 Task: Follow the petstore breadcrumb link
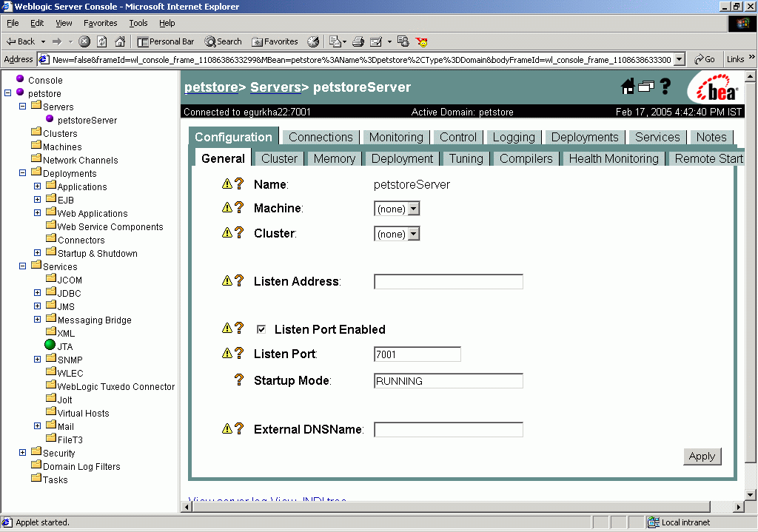click(x=211, y=87)
